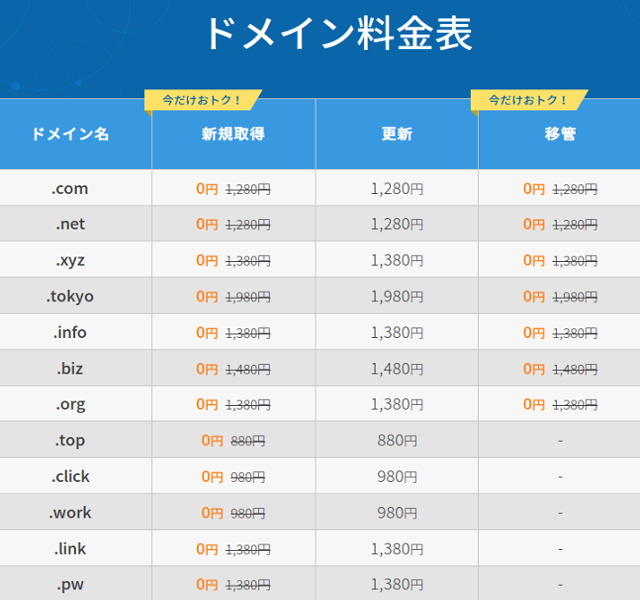Screen dimensions: 640x600
Task: Click the .work new registration 0円 price
Action: click(x=212, y=513)
